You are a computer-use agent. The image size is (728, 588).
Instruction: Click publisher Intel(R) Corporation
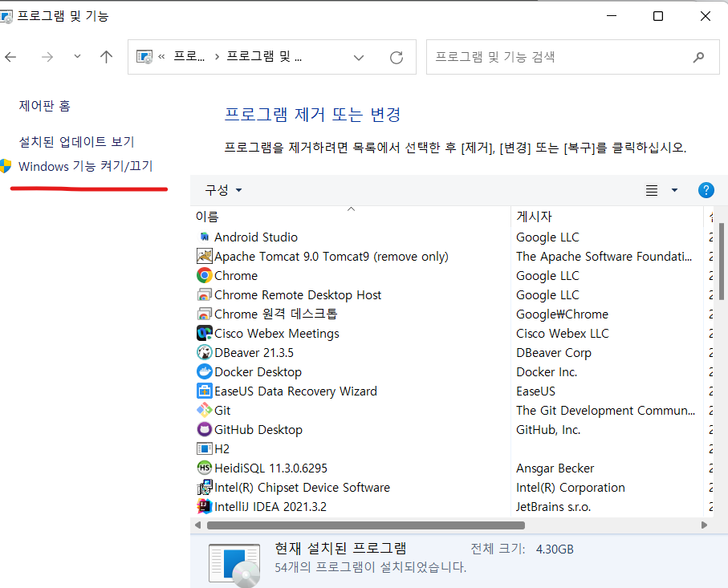coord(571,488)
